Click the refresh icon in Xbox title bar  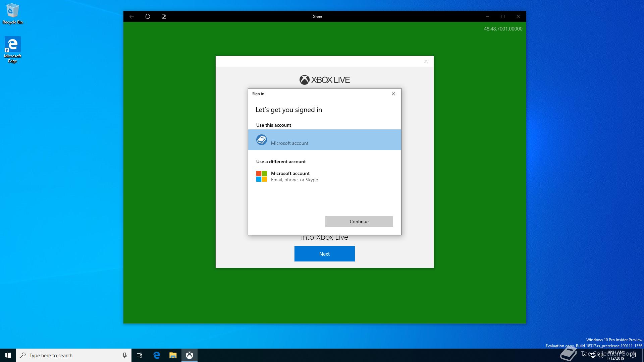[x=148, y=16]
